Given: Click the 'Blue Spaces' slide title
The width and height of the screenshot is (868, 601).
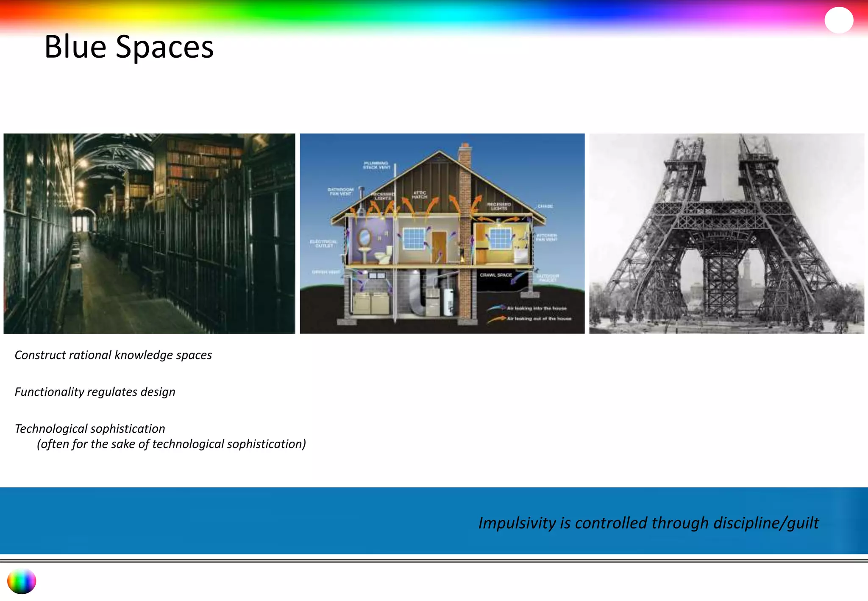Looking at the screenshot, I should pyautogui.click(x=129, y=47).
